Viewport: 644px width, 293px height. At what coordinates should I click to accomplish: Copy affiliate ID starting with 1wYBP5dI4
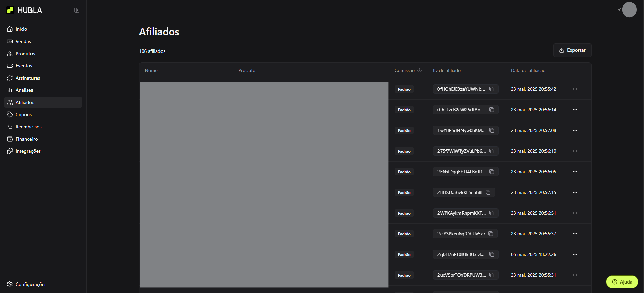tap(492, 130)
